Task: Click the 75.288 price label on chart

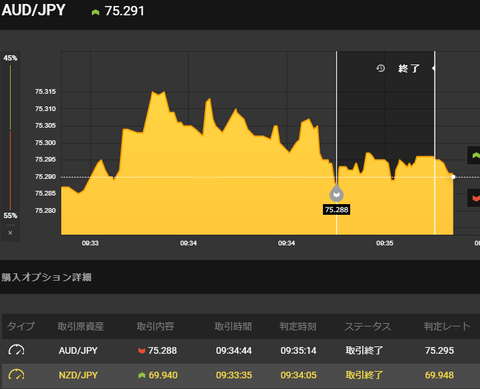Action: [x=336, y=210]
